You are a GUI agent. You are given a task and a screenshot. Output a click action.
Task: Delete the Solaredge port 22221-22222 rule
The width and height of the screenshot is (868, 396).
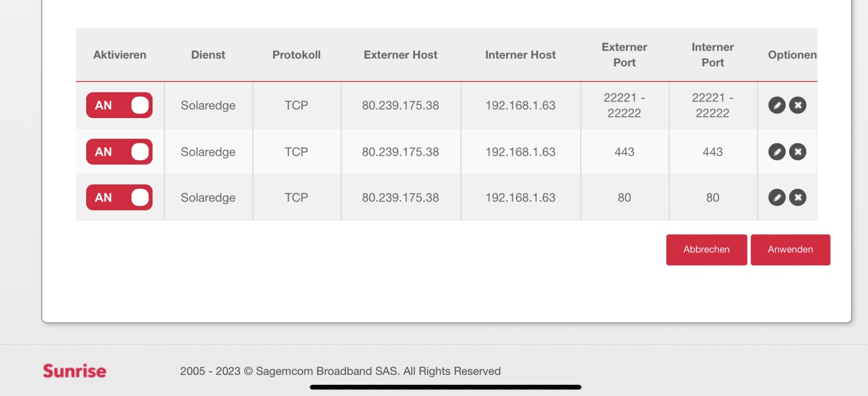tap(798, 106)
